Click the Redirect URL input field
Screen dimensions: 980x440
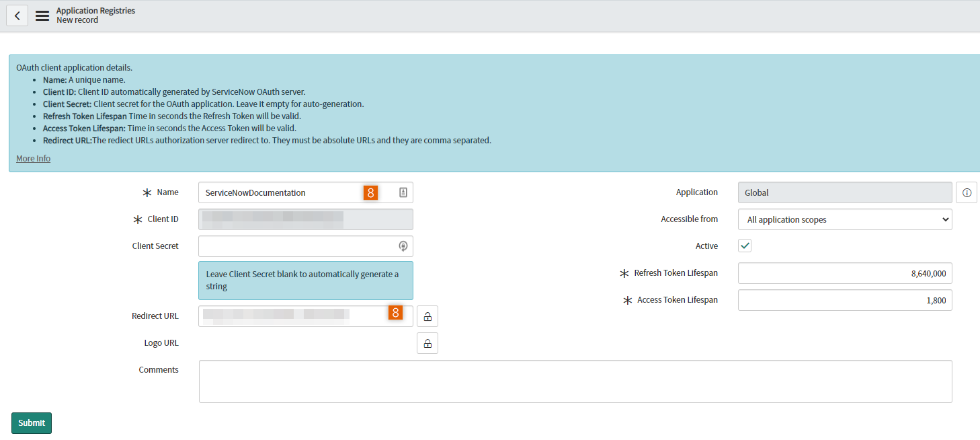pos(306,316)
